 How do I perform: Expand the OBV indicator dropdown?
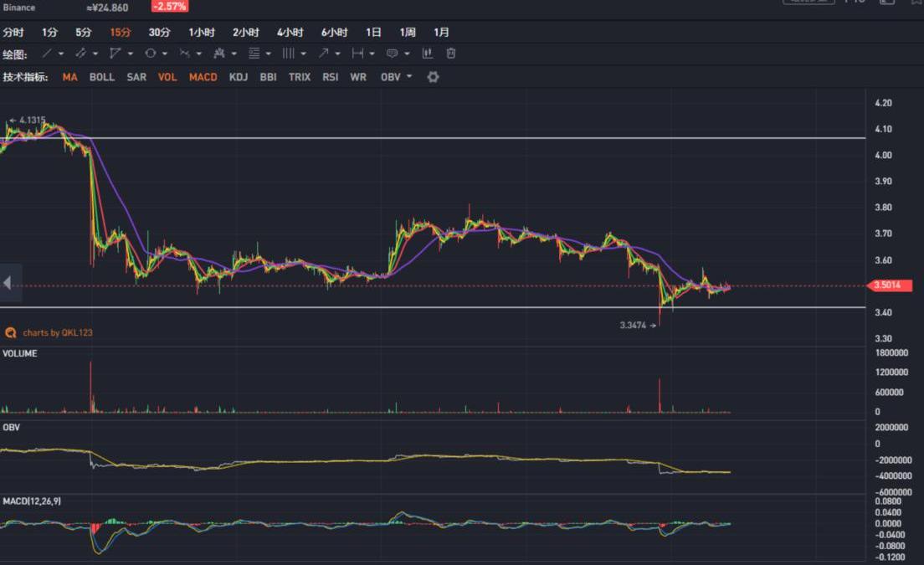409,77
